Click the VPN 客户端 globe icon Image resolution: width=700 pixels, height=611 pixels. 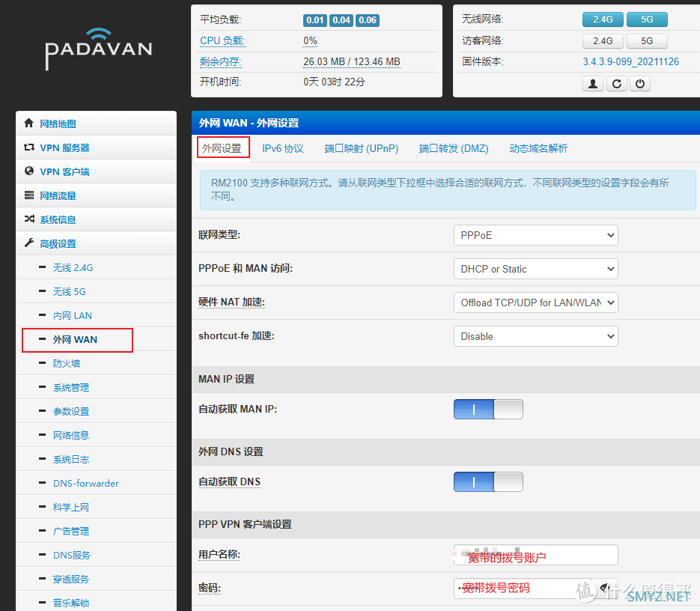point(29,171)
